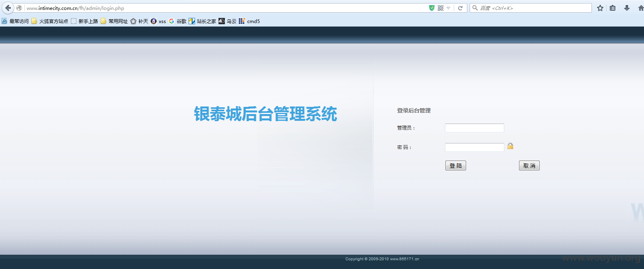Open the 常用网址 bookmark folder

[x=114, y=21]
